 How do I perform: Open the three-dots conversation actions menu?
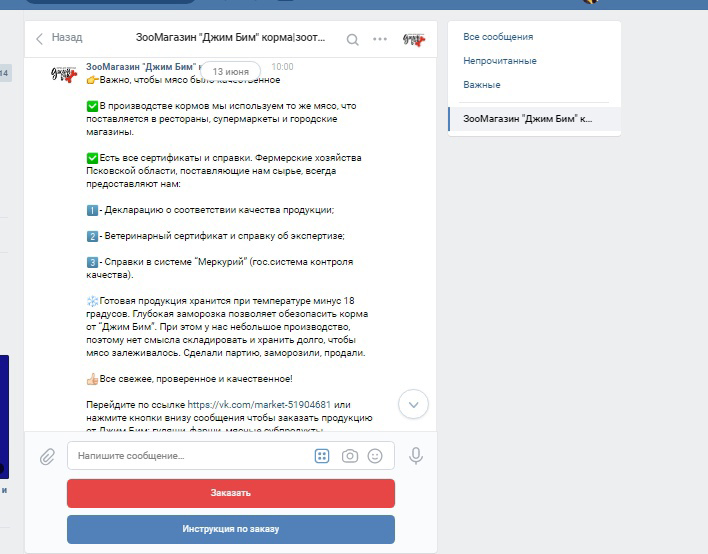380,39
